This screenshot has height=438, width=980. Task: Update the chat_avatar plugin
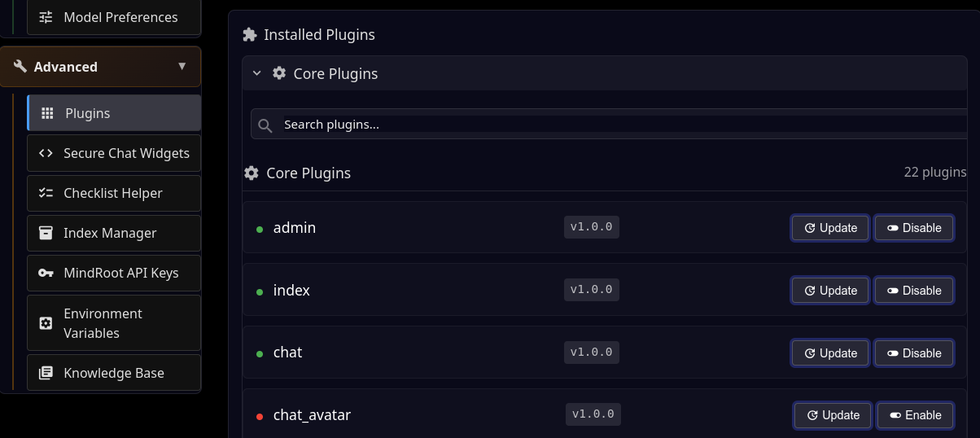833,415
